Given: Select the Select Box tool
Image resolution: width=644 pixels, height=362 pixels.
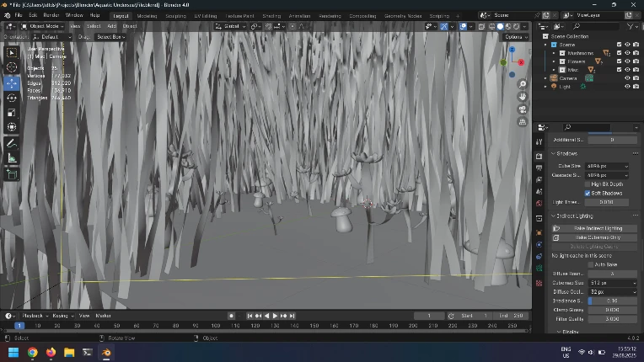Looking at the screenshot, I should (x=12, y=53).
